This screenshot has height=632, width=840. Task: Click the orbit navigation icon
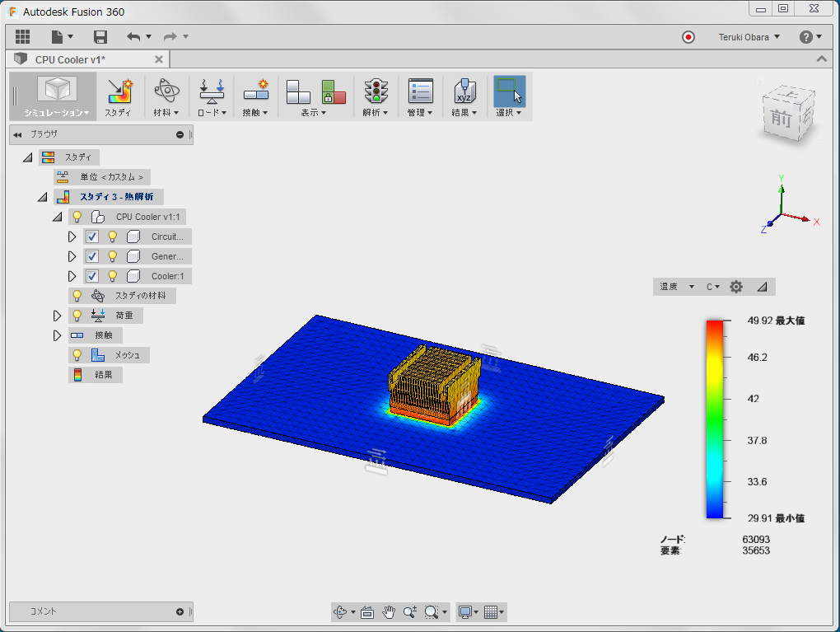pos(340,611)
